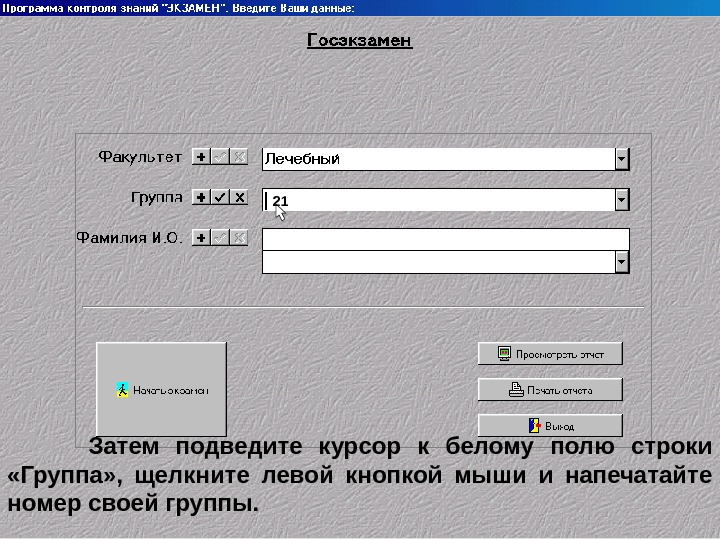Click the X icon beside Фамилия И.О.
Viewport: 720px width, 540px height.
tap(239, 237)
